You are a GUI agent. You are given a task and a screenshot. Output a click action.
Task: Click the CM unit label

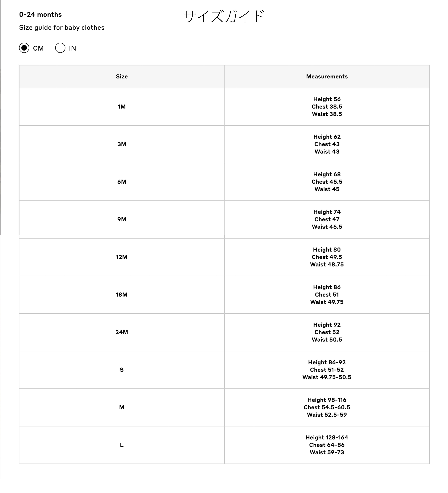38,48
